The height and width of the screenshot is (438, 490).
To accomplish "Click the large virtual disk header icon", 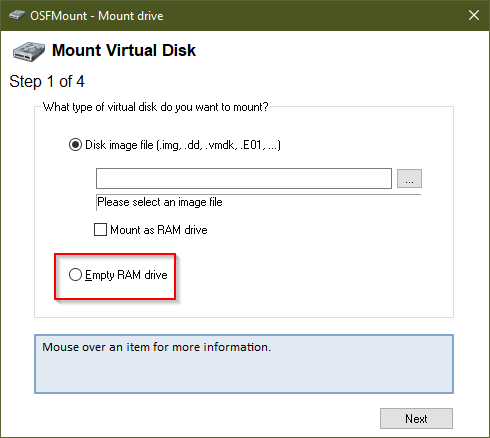I will 29,52.
